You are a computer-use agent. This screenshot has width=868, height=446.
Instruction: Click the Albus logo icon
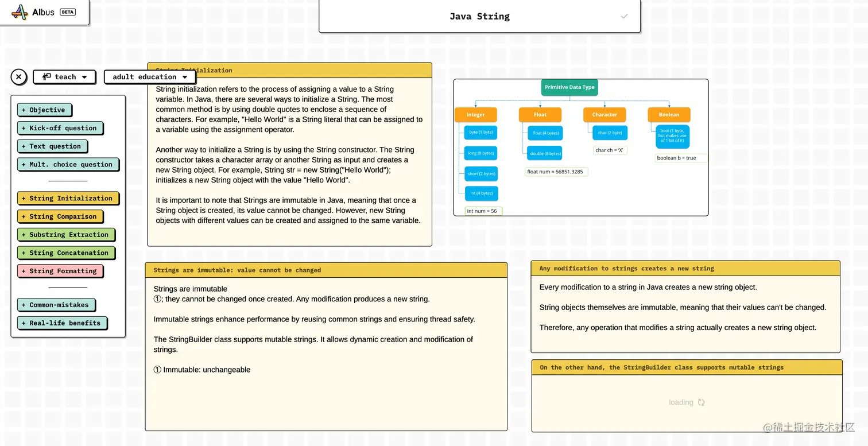point(20,12)
